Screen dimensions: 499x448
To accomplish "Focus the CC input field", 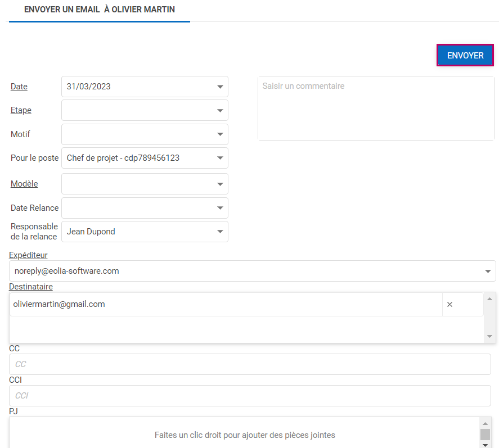I will (x=250, y=364).
